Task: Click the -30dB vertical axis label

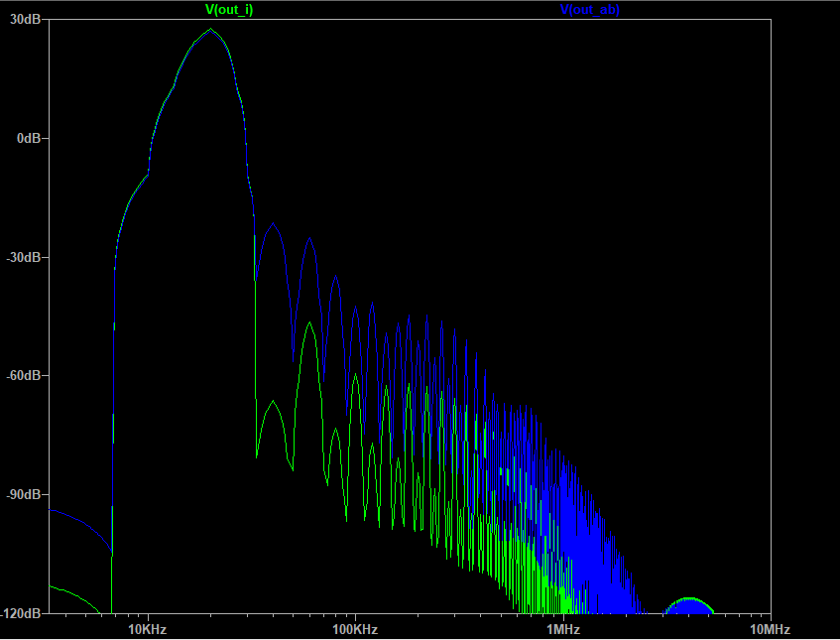Action: tap(23, 257)
